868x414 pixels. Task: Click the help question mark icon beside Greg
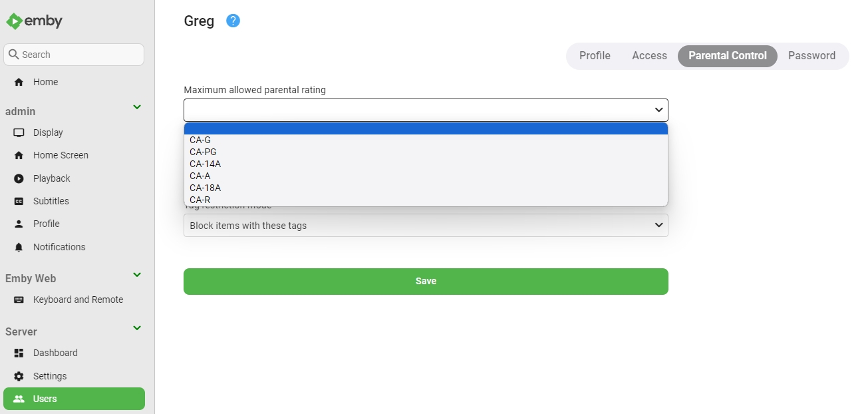point(233,21)
